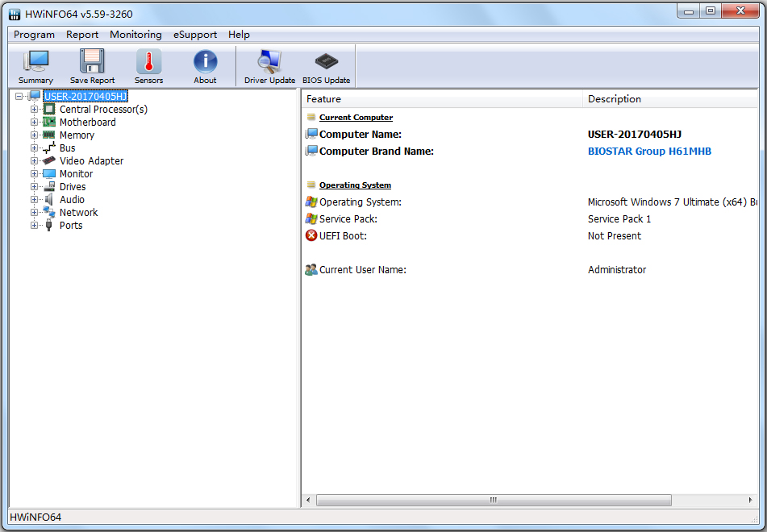Click BIOSTAR Group H61MHB link
Viewport: 767px width, 532px height.
649,152
